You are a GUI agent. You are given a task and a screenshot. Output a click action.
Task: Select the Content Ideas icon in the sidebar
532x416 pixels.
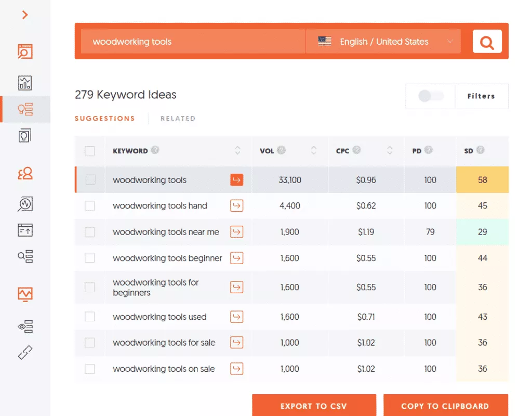tap(25, 135)
